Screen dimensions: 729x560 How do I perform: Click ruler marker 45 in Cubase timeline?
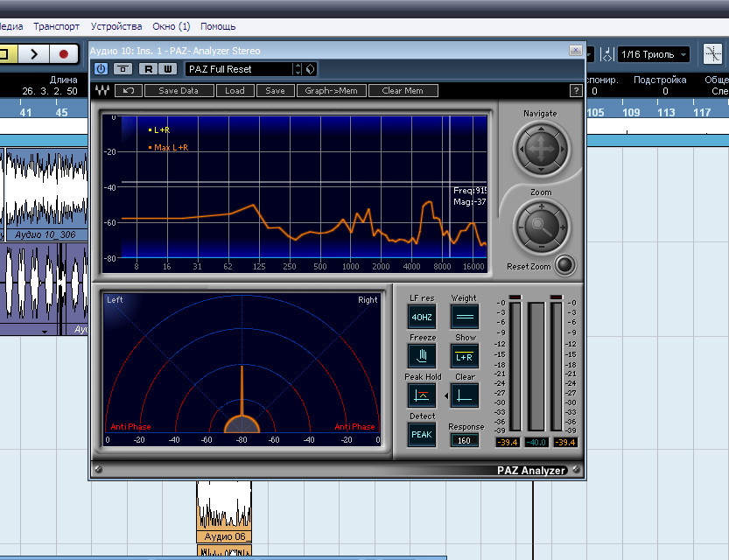pyautogui.click(x=61, y=113)
